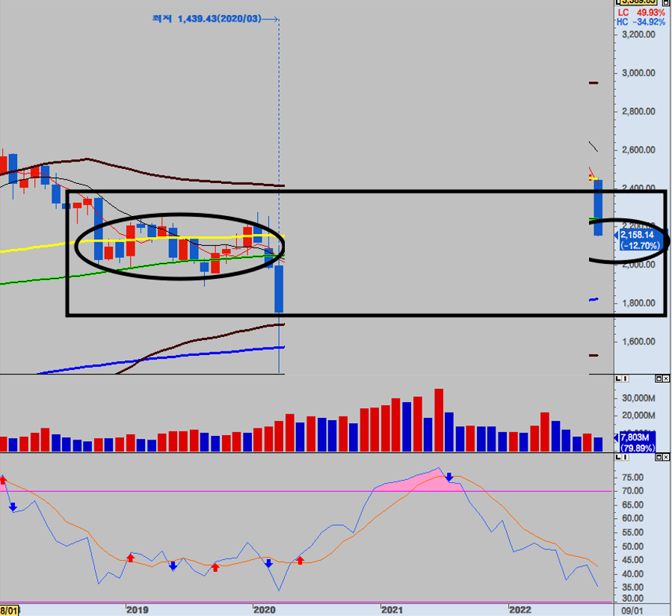
Task: Click the 2,600.00 price axis label
Action: pos(638,150)
